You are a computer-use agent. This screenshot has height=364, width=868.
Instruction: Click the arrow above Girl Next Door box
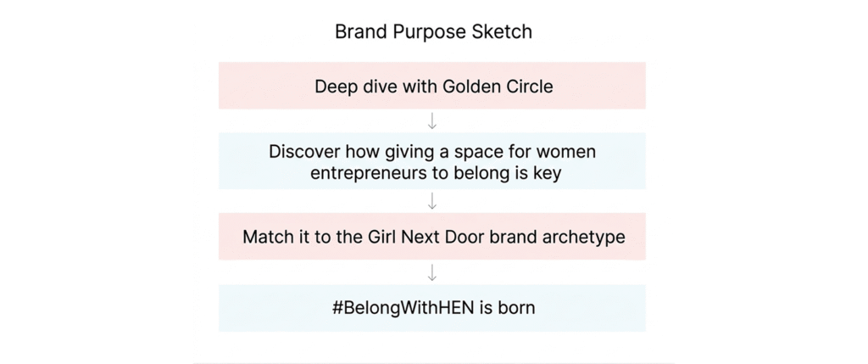coord(432,201)
